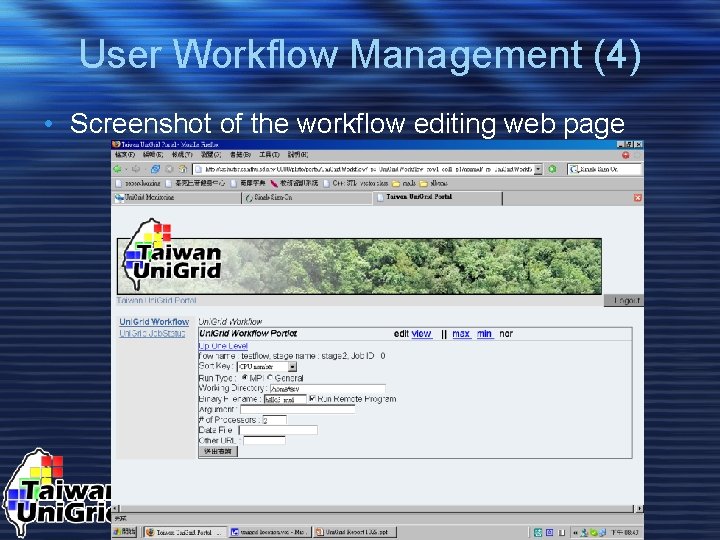
Task: Click the Data File input field
Action: [278, 430]
